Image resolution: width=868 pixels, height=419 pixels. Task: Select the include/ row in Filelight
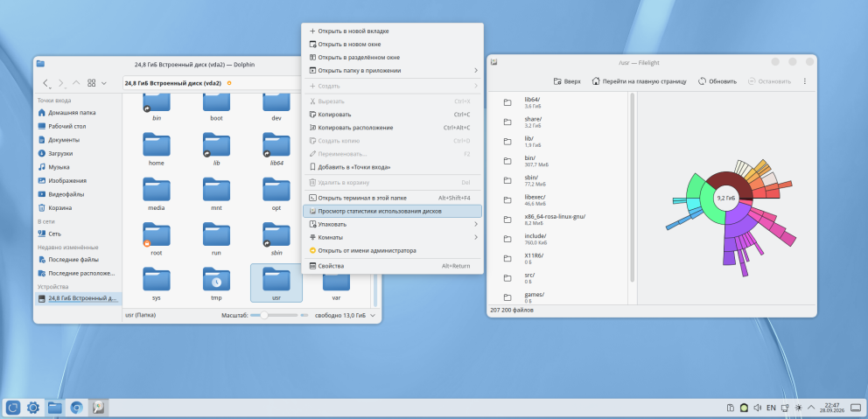[x=558, y=239]
